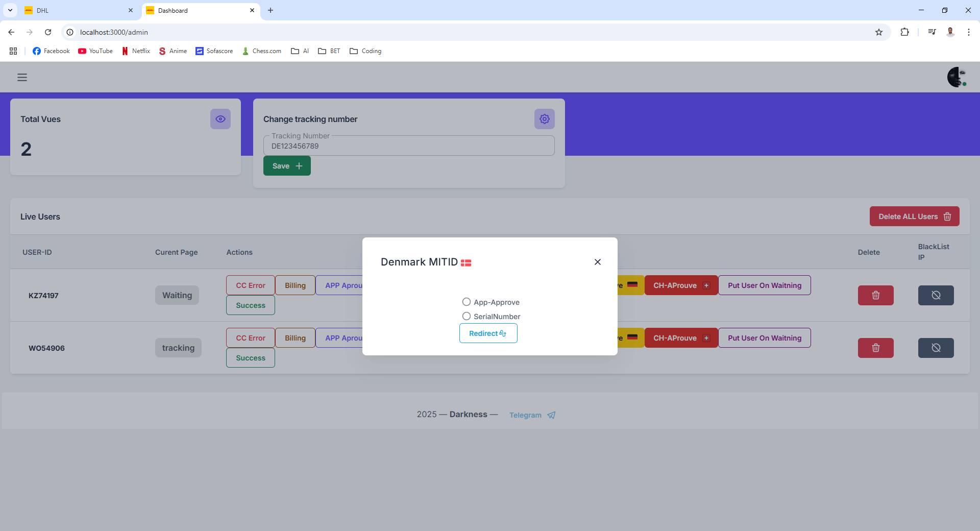
Task: Click the Total Vues eye icon
Action: coord(220,119)
